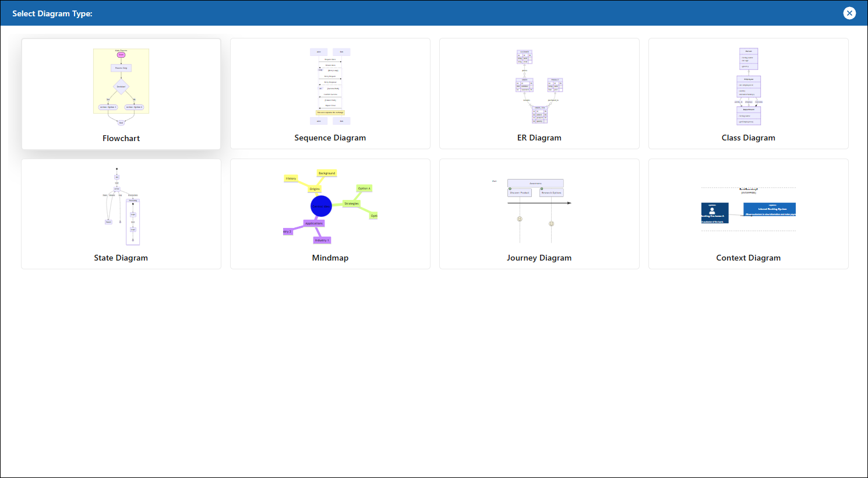
Task: Click the dark blue customer box in Context preview
Action: (714, 213)
